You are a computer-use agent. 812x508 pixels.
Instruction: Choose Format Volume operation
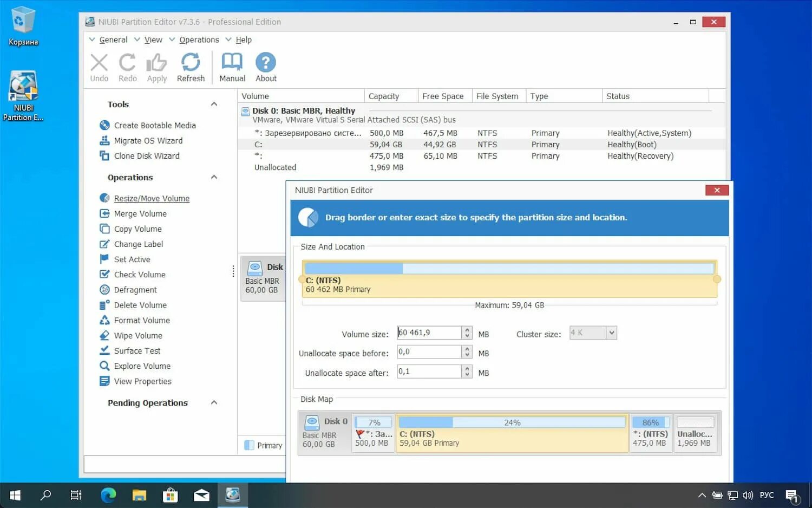[x=142, y=320]
